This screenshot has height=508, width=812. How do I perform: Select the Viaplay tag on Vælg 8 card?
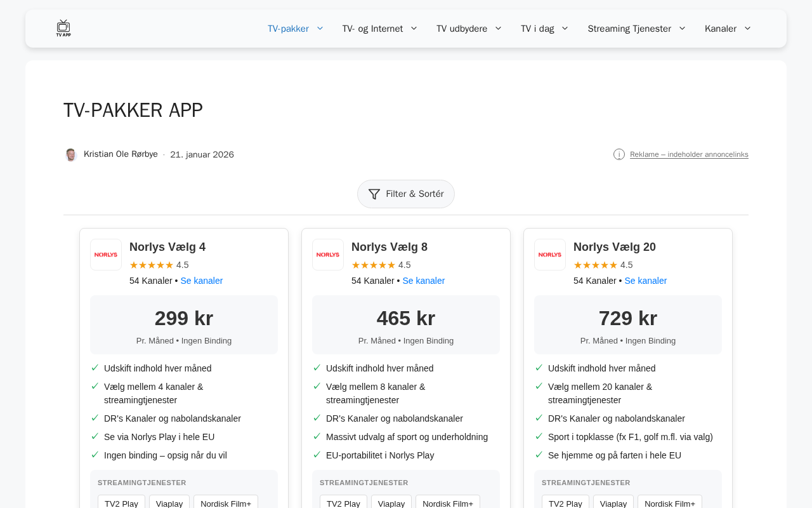pyautogui.click(x=391, y=503)
